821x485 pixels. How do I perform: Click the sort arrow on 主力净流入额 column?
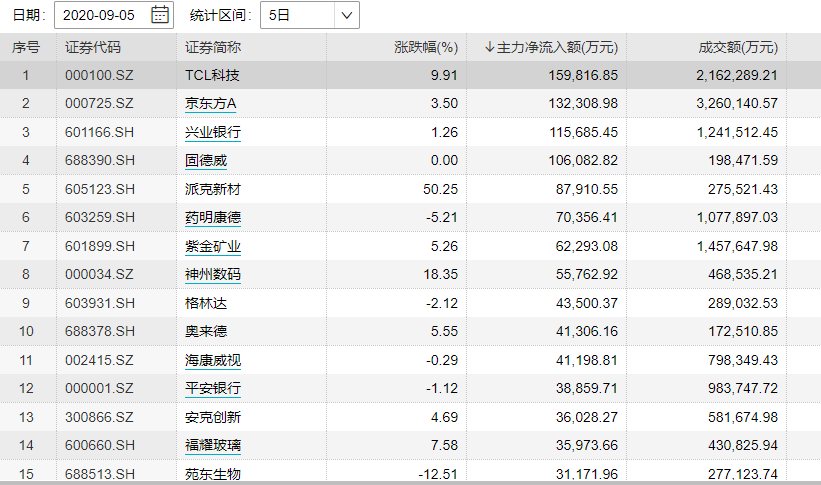click(489, 47)
